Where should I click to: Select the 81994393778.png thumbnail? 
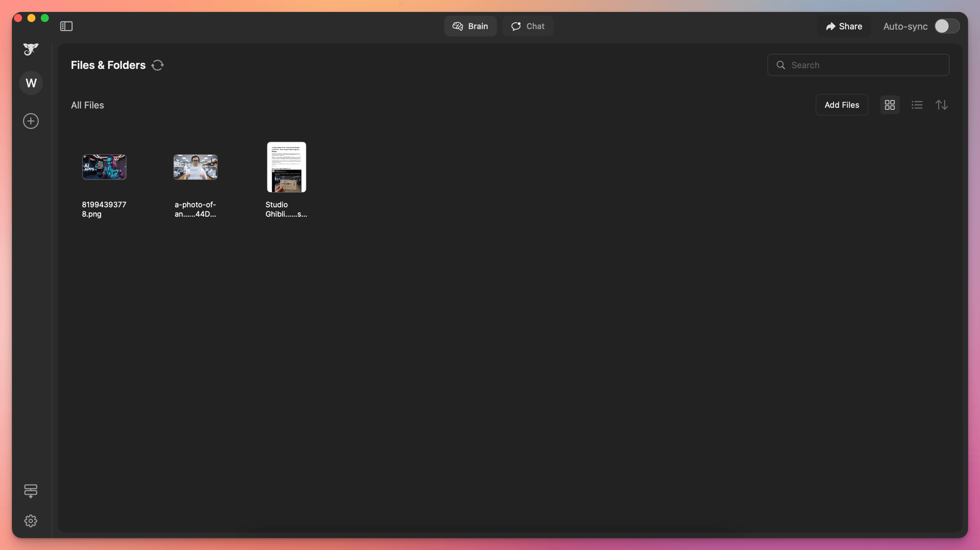pos(104,167)
